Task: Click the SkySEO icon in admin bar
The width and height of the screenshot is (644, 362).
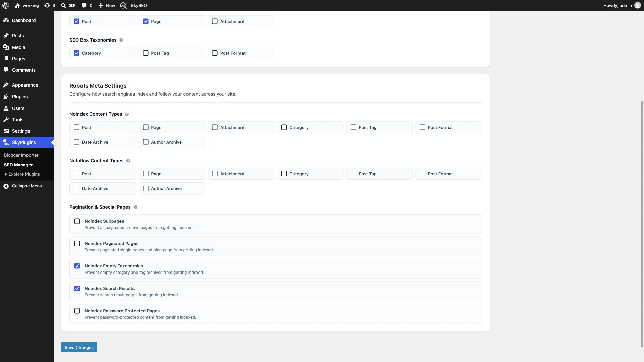Action: 124,5
